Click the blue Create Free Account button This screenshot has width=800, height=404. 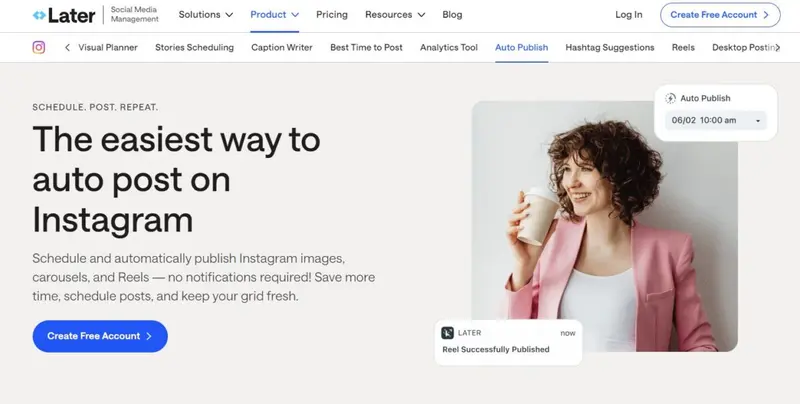point(100,336)
